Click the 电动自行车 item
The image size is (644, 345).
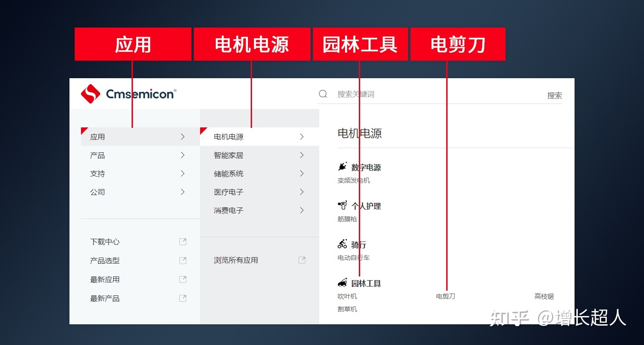[354, 258]
